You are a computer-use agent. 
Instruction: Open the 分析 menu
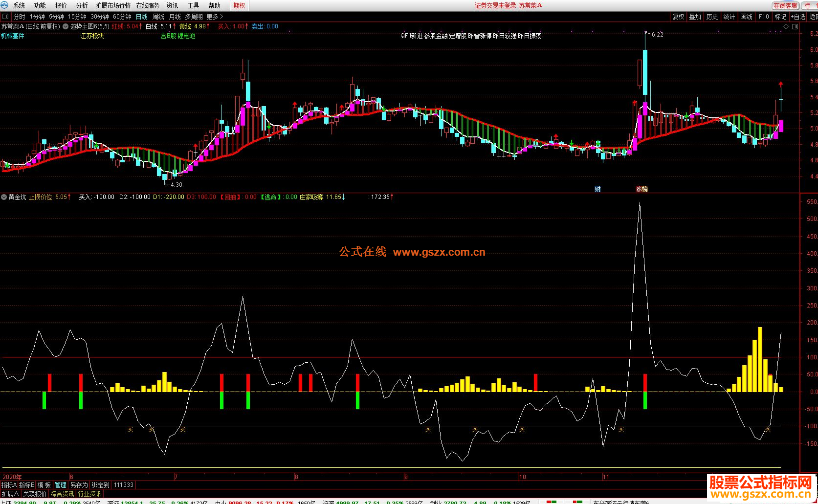click(82, 5)
